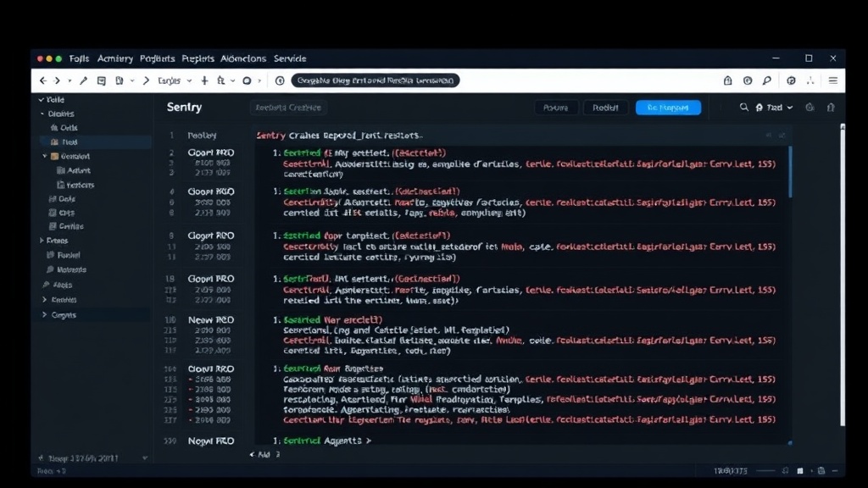Select the pen-shaped edit icon in the toolbar
Screen dimensions: 868x488
[84, 80]
